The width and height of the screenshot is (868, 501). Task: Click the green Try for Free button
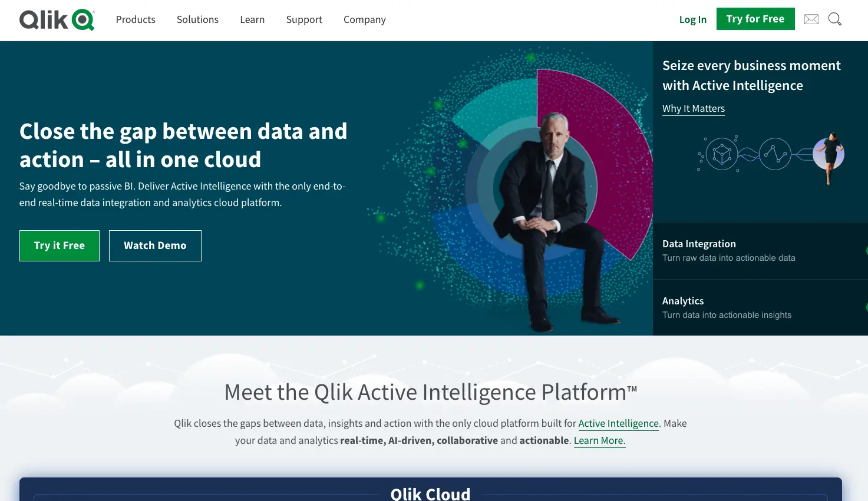click(755, 18)
